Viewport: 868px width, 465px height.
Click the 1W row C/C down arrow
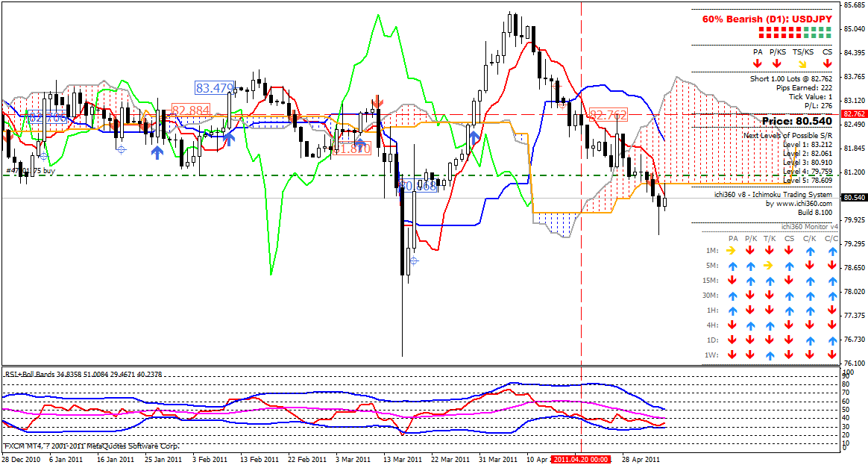(831, 355)
